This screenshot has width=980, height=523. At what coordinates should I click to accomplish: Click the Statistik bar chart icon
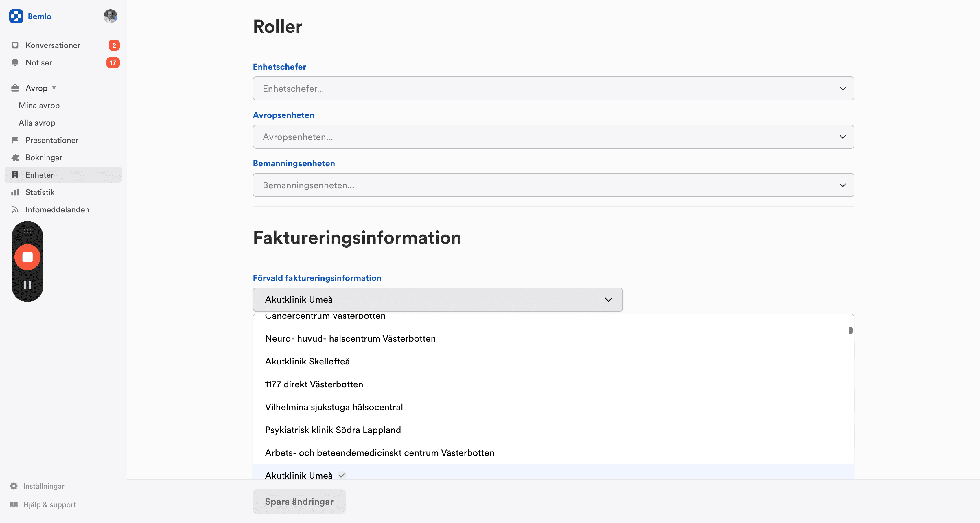click(x=15, y=192)
